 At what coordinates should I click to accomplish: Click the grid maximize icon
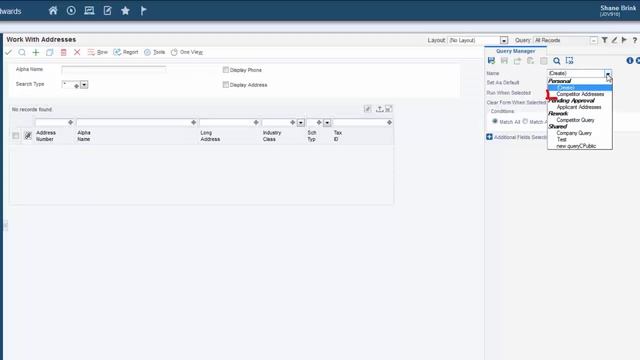(x=389, y=109)
